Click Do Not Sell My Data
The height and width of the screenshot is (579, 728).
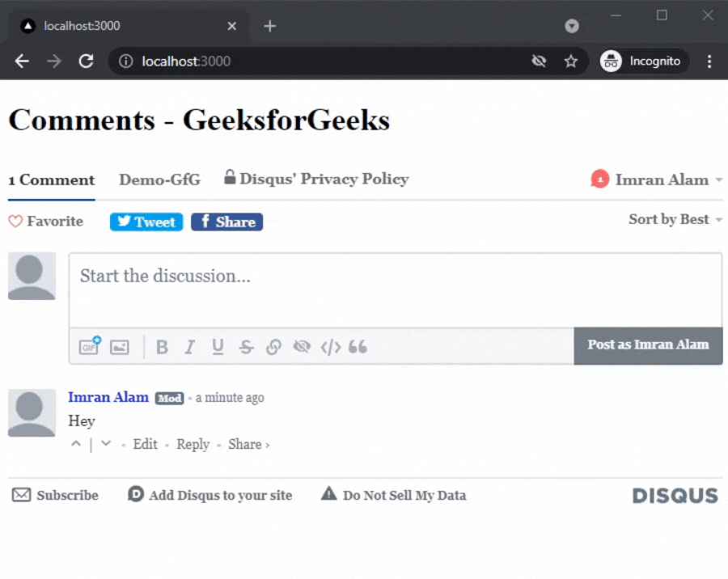click(394, 495)
